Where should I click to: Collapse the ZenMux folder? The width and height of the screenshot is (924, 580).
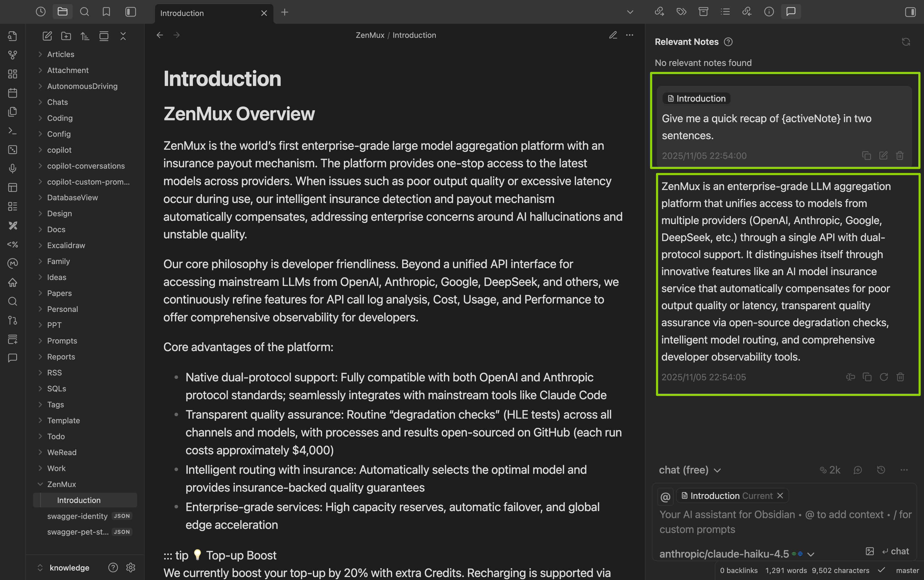61,484
